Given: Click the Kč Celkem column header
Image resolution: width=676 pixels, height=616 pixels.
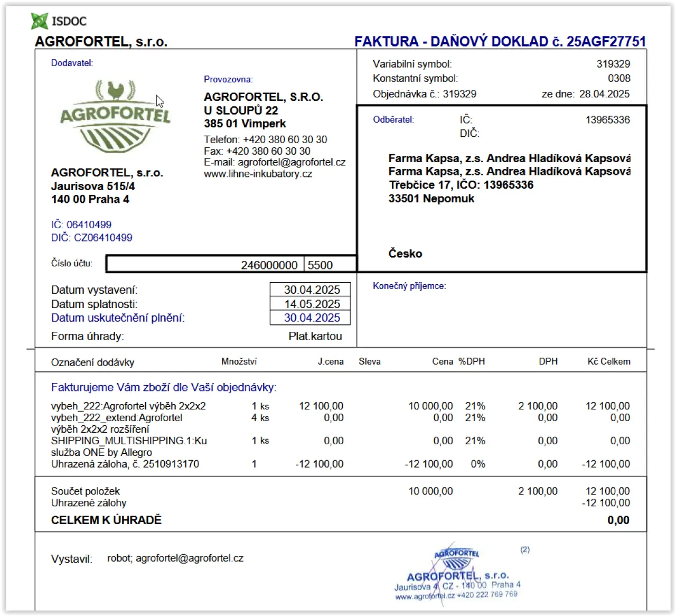Looking at the screenshot, I should click(609, 361).
